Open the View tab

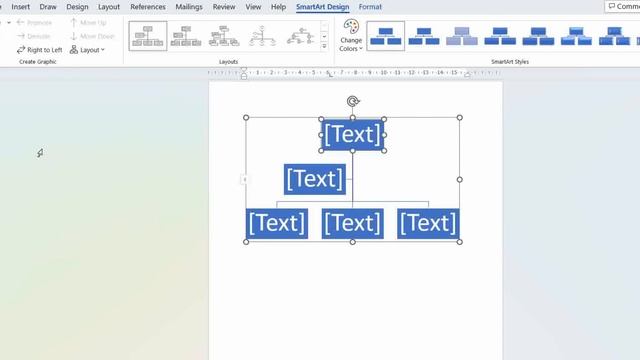[253, 7]
